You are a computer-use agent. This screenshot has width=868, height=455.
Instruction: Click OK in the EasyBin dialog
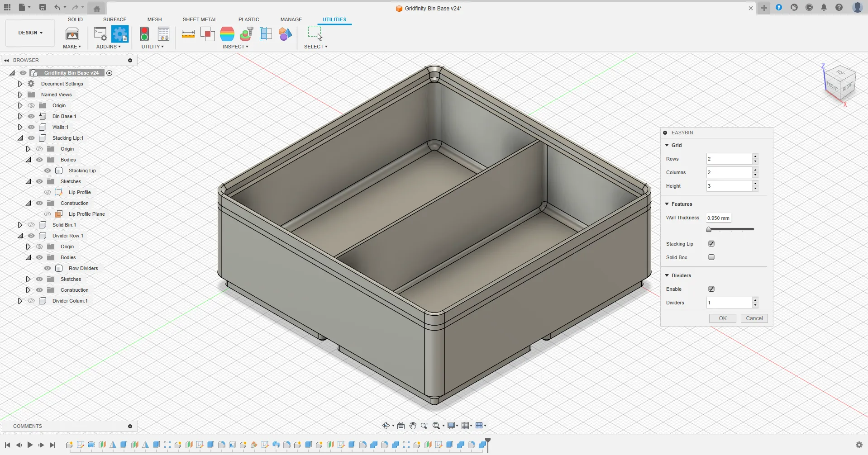[722, 318]
